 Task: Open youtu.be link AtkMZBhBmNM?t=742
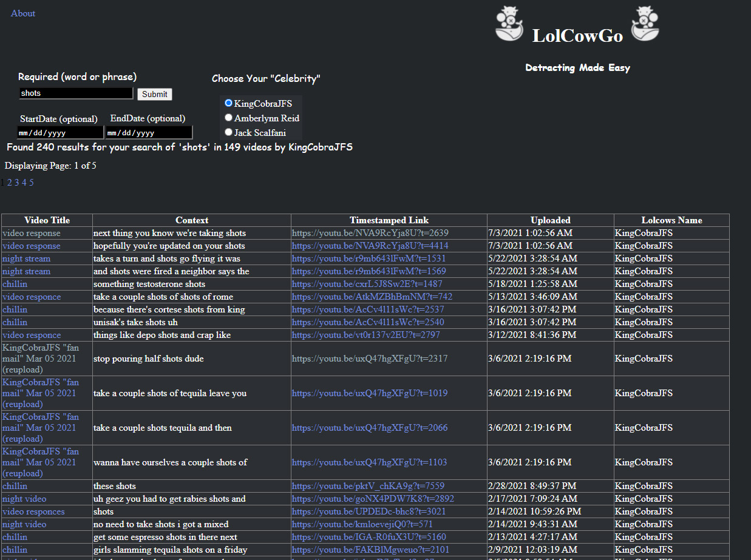372,297
